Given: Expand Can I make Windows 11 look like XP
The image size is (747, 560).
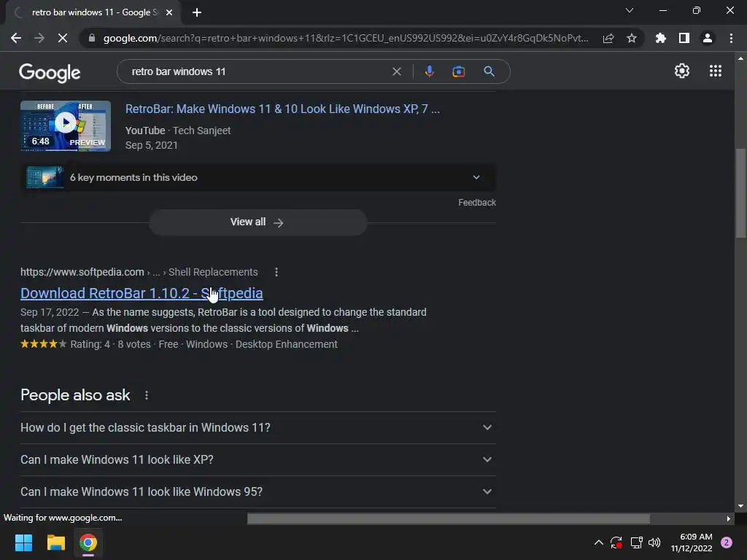Looking at the screenshot, I should click(x=258, y=459).
